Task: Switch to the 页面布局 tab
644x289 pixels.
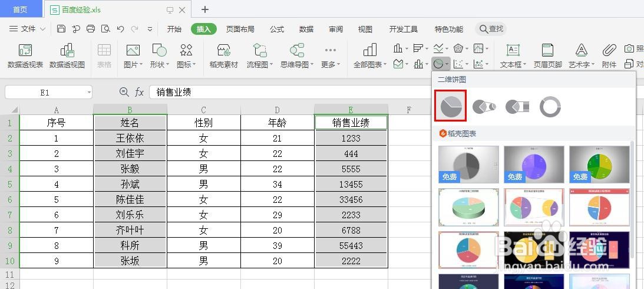Action: pyautogui.click(x=240, y=29)
